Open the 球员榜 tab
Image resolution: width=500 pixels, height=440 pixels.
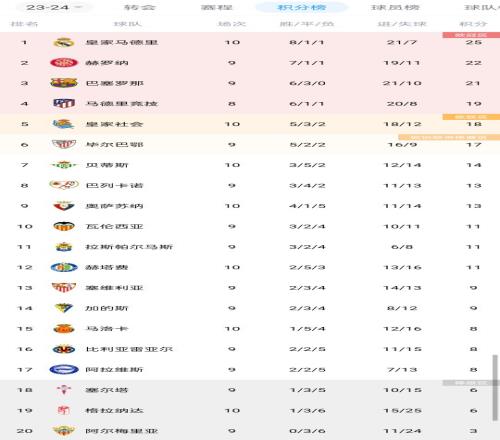click(395, 7)
